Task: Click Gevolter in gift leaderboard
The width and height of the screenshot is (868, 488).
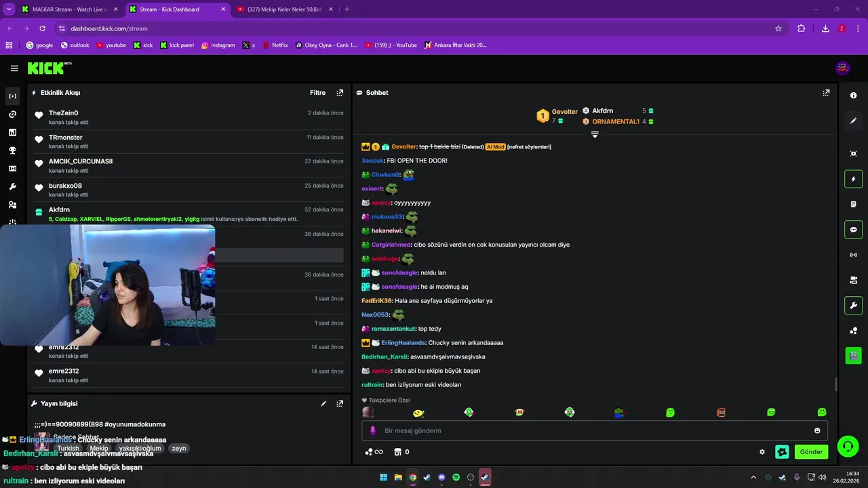Action: (x=564, y=112)
